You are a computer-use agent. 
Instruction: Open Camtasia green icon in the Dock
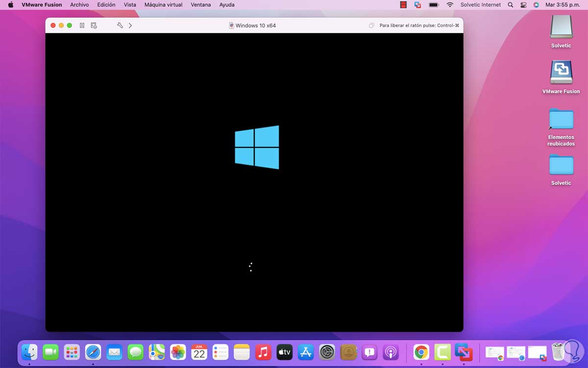[x=442, y=352]
